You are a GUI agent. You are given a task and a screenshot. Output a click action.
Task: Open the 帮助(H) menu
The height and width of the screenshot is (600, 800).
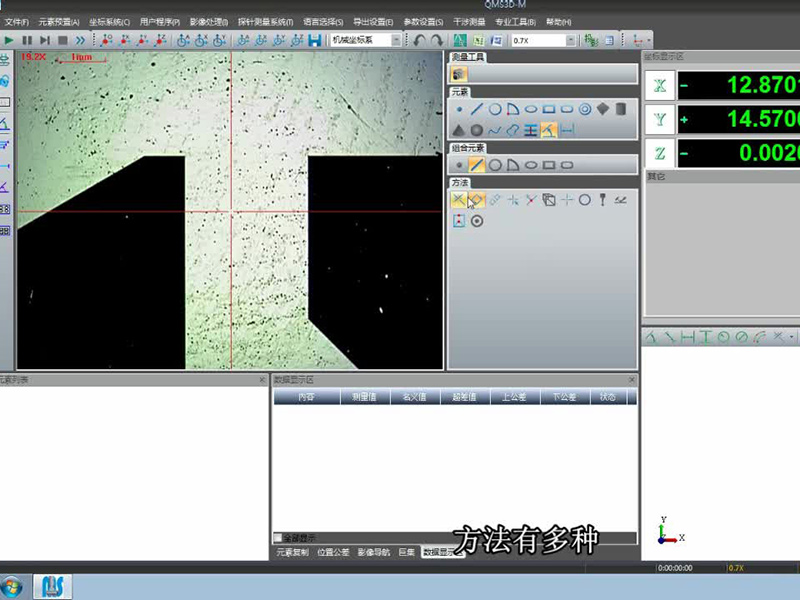(x=559, y=22)
